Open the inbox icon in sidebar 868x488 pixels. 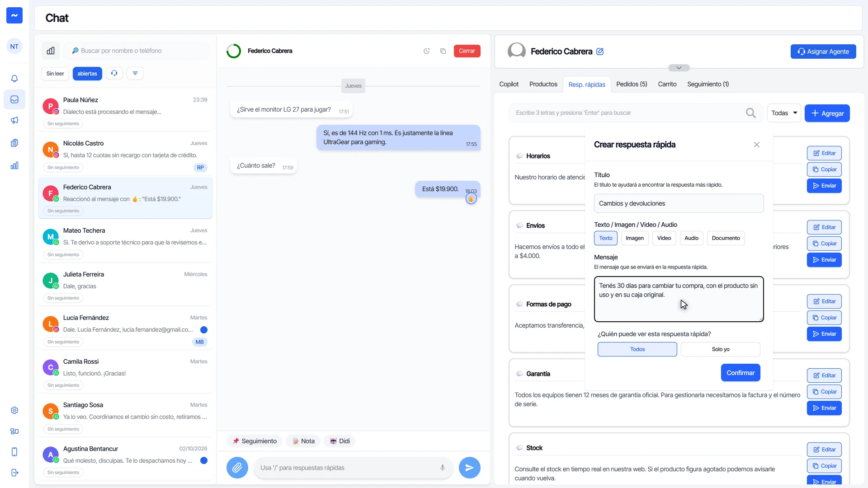click(14, 99)
